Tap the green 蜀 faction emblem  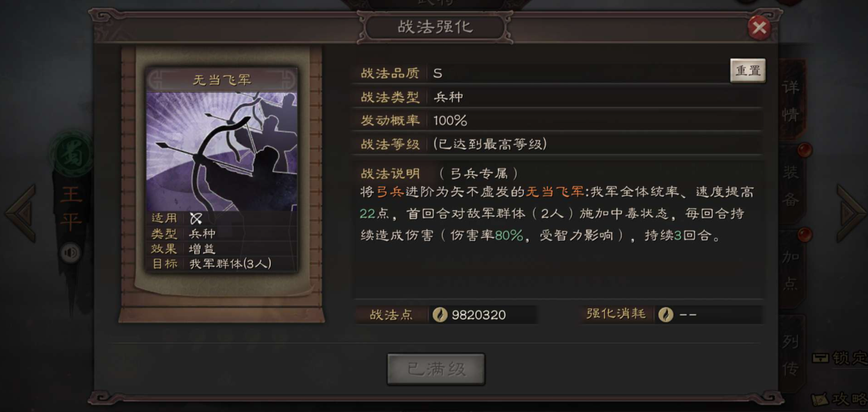[x=70, y=154]
